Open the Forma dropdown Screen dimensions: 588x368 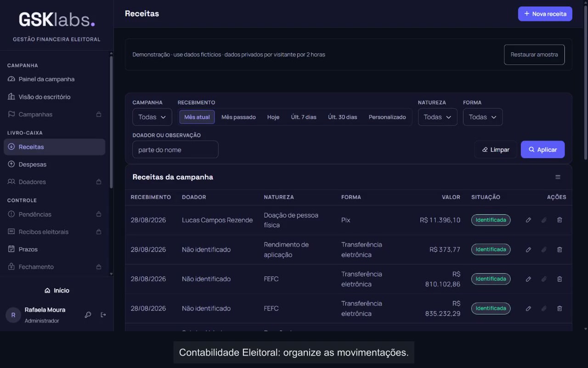(482, 117)
